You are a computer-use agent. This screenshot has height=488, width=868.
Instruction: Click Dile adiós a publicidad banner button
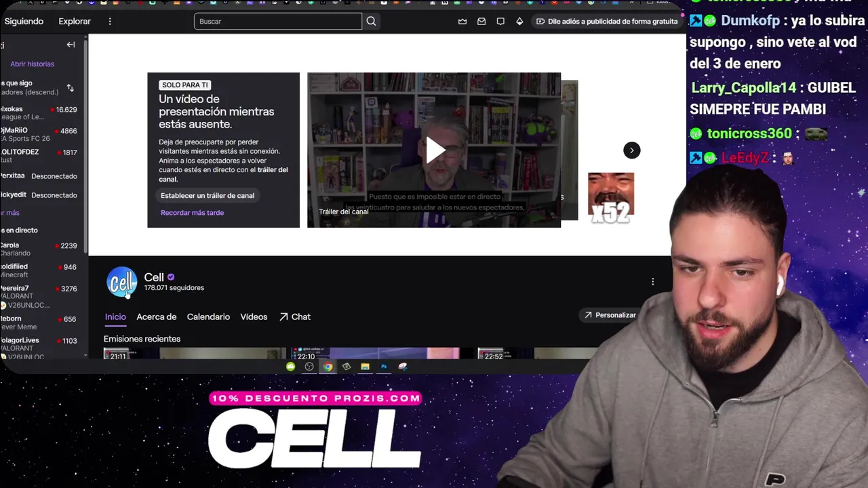[606, 21]
